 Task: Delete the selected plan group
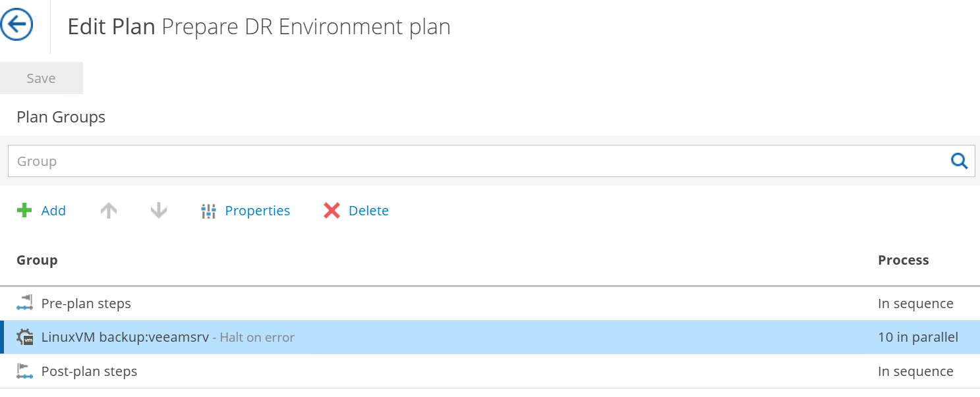(368, 210)
